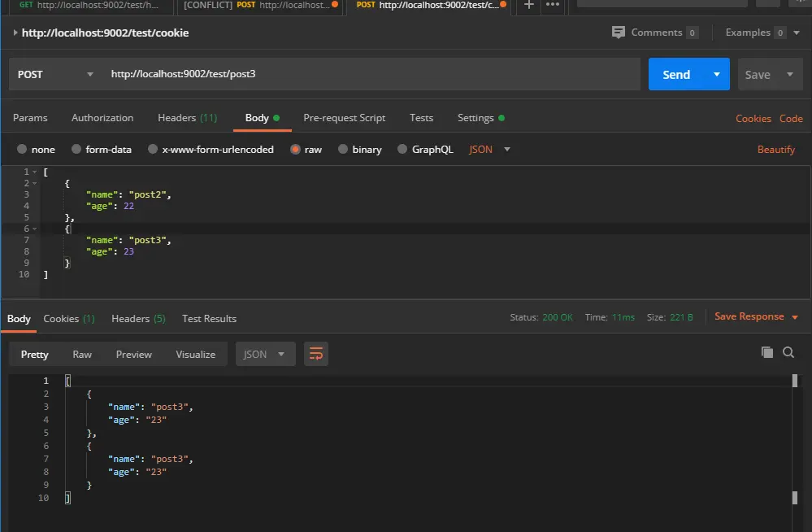This screenshot has width=812, height=532.
Task: Choose x-www-form-urlencoded body type
Action: click(211, 150)
